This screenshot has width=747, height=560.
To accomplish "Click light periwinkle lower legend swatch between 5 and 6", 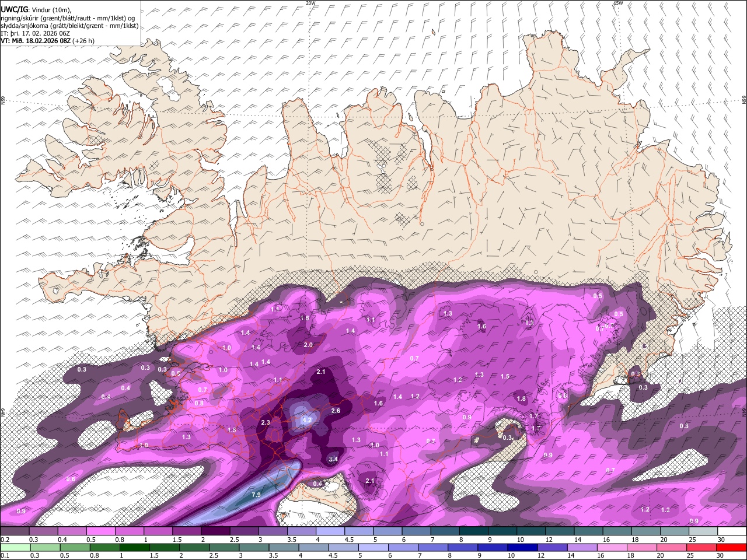I will tap(372, 547).
